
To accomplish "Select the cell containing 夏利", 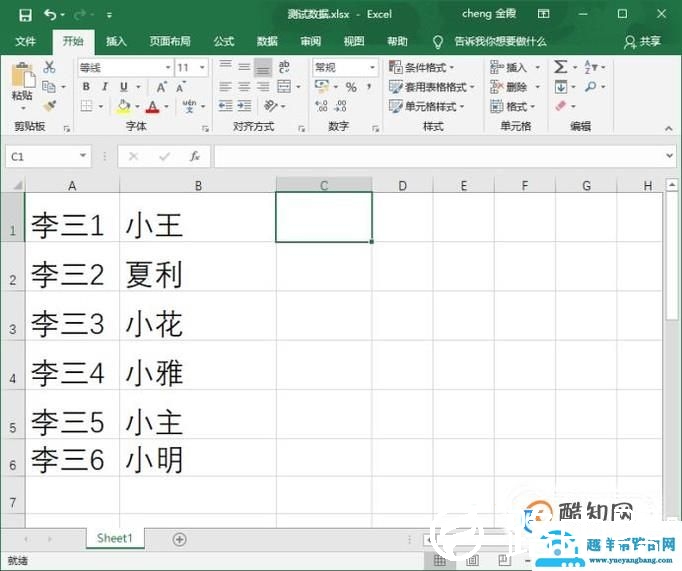I will (198, 267).
